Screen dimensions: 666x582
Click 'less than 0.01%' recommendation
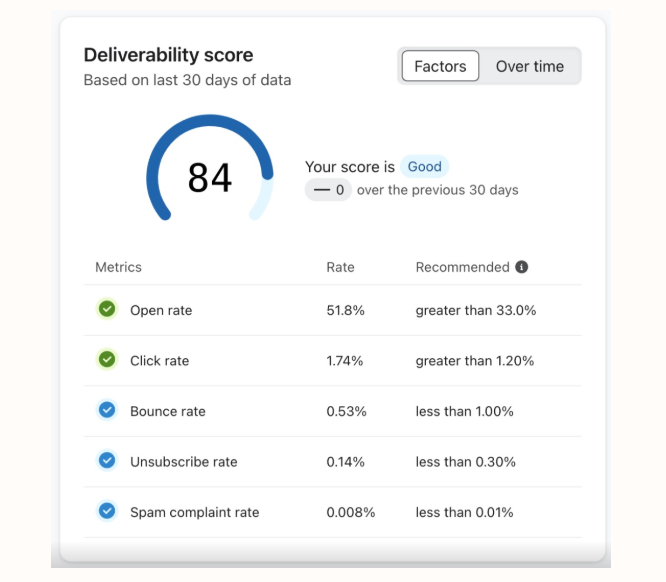click(x=464, y=513)
